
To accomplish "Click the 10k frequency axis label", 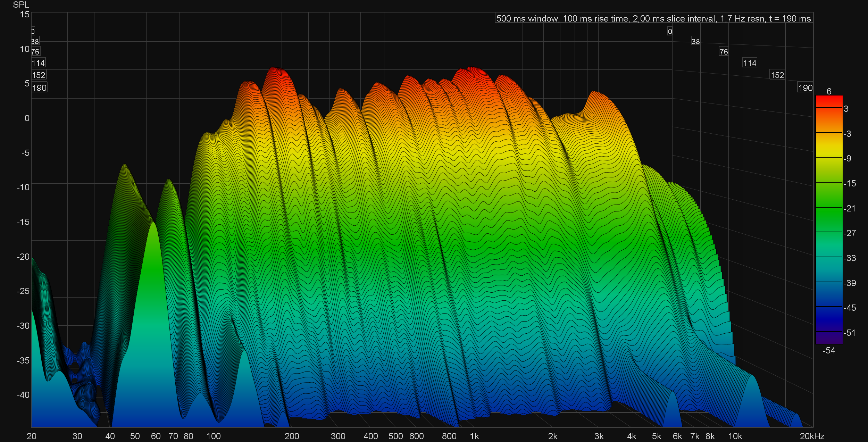I will [735, 436].
